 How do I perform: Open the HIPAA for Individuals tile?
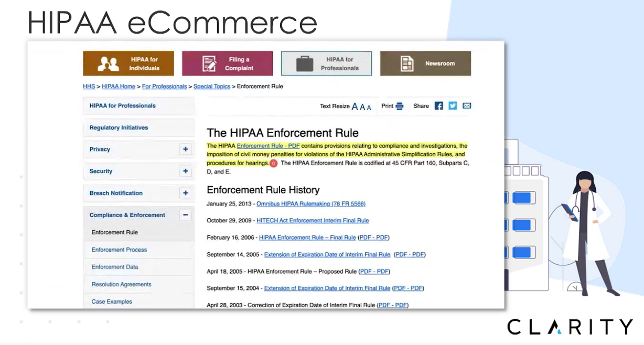click(129, 63)
